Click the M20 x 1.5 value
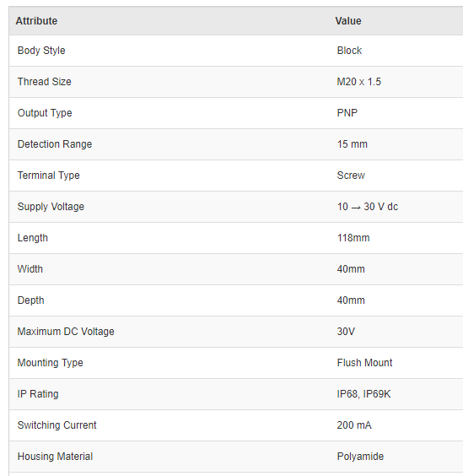The height and width of the screenshot is (476, 463). [359, 82]
